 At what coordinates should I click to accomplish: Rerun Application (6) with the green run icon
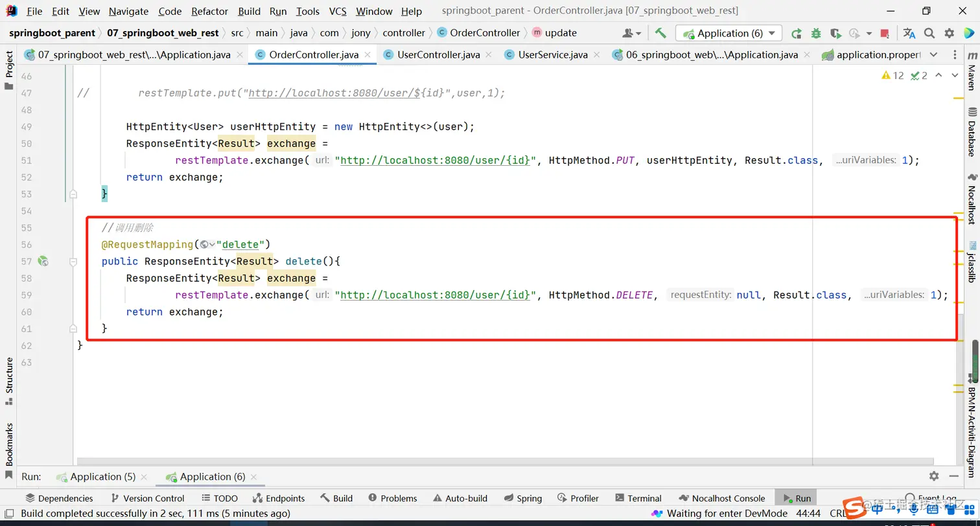(x=797, y=33)
